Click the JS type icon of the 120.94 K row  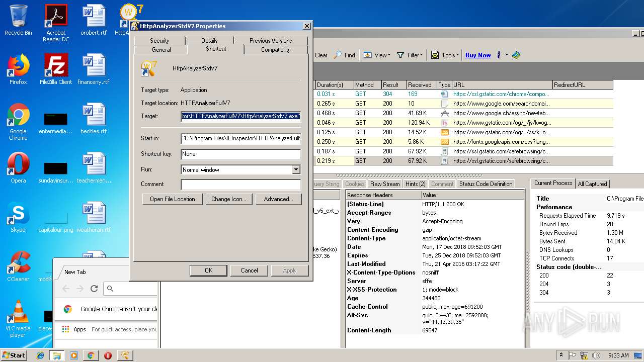(x=444, y=123)
